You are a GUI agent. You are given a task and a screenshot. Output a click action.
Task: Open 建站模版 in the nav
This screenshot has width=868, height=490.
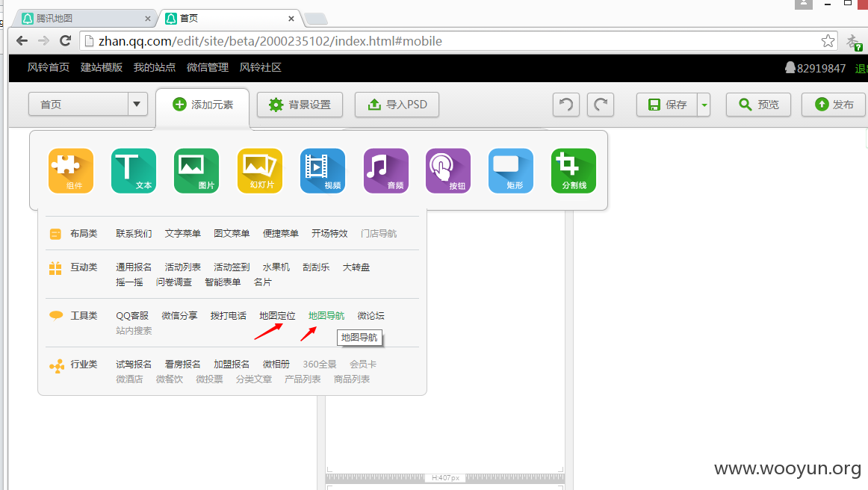pyautogui.click(x=102, y=67)
